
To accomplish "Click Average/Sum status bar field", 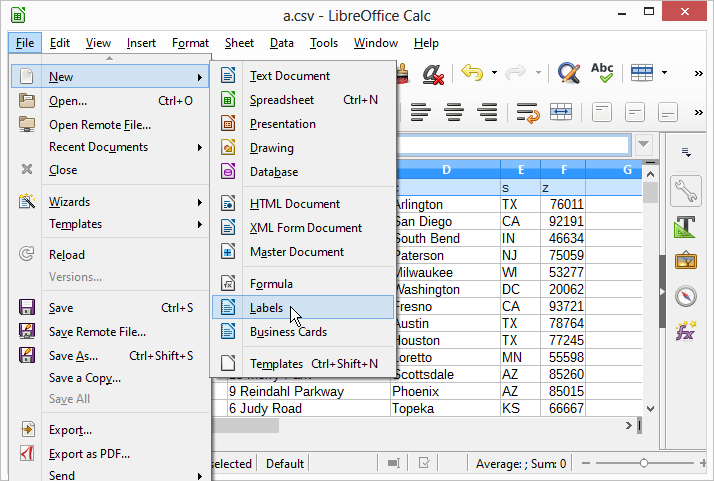I will click(x=520, y=464).
